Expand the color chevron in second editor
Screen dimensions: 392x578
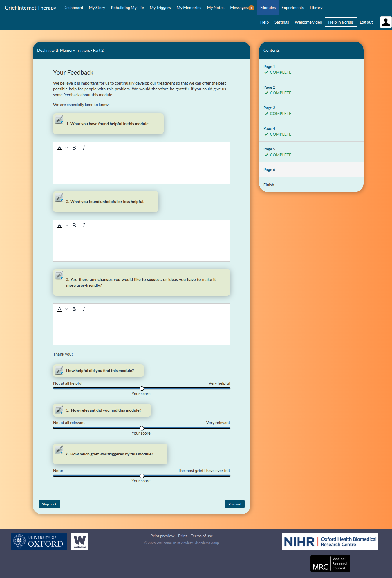(x=67, y=225)
